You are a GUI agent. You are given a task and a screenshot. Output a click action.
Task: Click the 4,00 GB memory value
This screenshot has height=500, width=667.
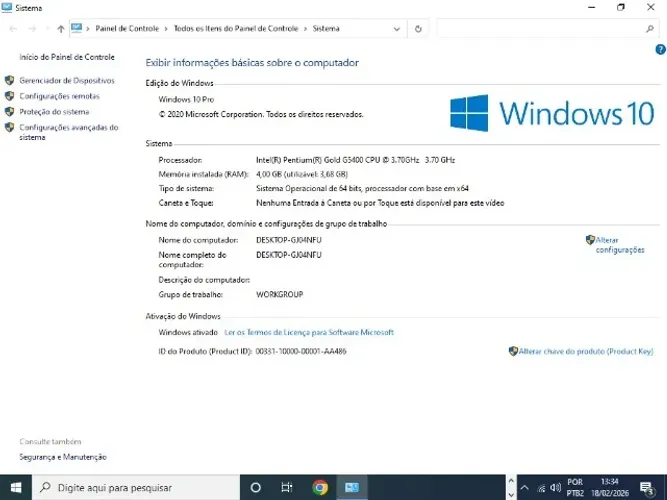(x=302, y=174)
